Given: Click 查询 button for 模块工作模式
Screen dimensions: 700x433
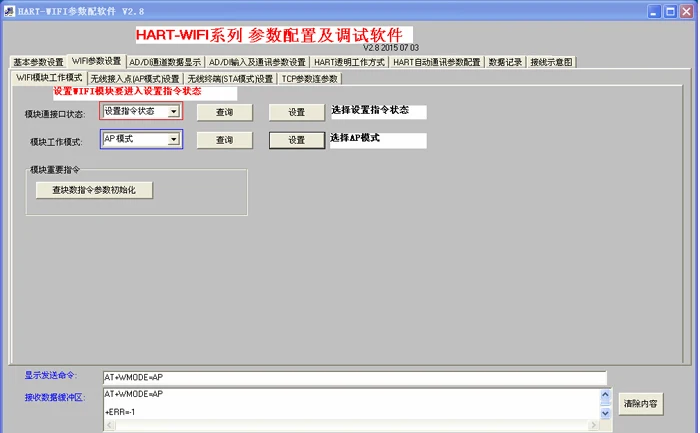Looking at the screenshot, I should 225,140.
